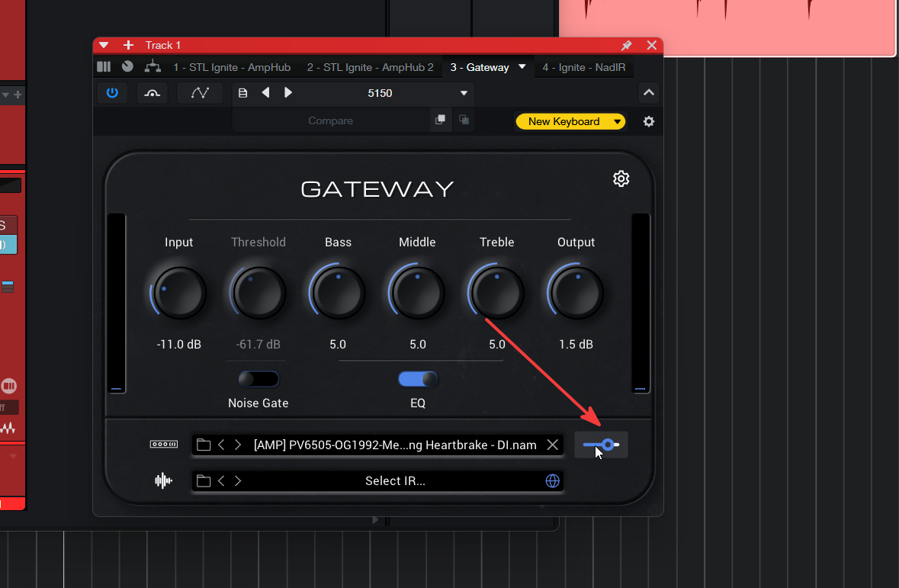The width and height of the screenshot is (899, 588).
Task: Open the 5150 preset dropdown
Action: 464,93
